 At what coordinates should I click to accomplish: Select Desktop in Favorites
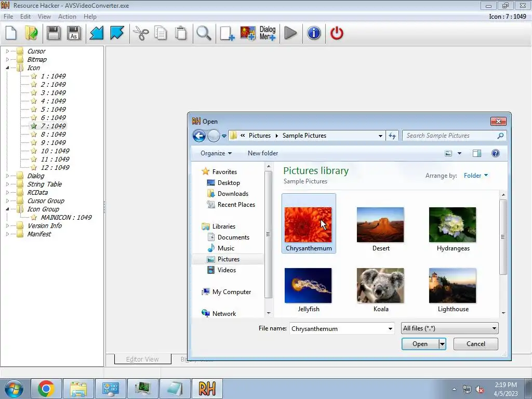click(229, 183)
